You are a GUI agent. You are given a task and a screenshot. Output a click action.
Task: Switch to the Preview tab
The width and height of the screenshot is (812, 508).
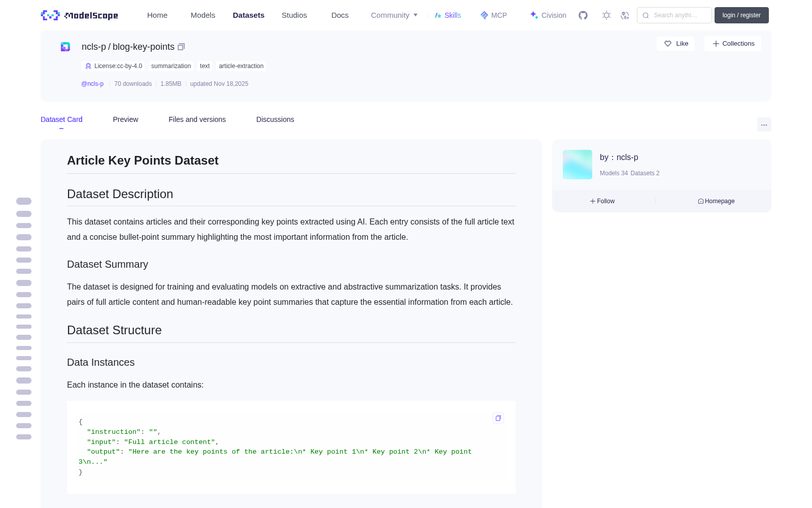tap(125, 119)
